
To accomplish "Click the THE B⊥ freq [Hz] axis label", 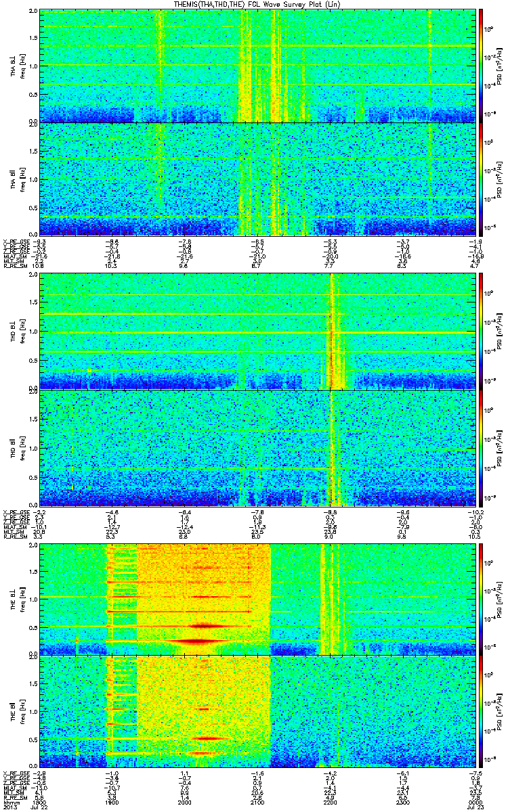I will click(16, 599).
